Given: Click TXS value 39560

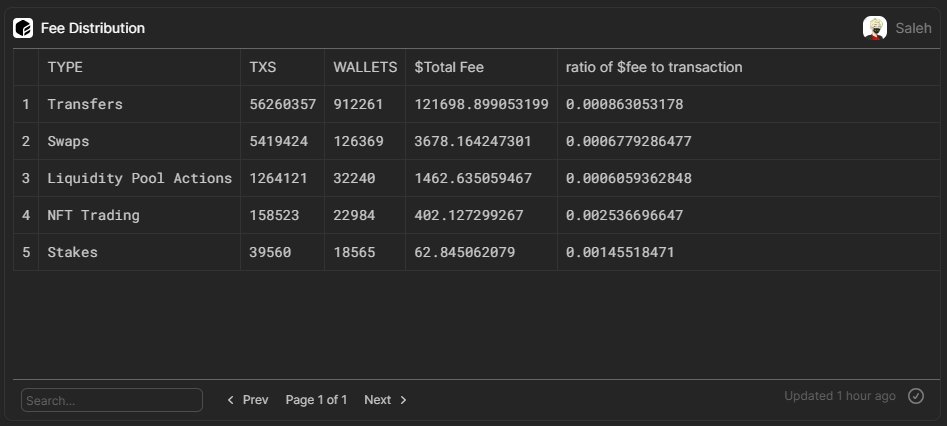Looking at the screenshot, I should coord(270,252).
